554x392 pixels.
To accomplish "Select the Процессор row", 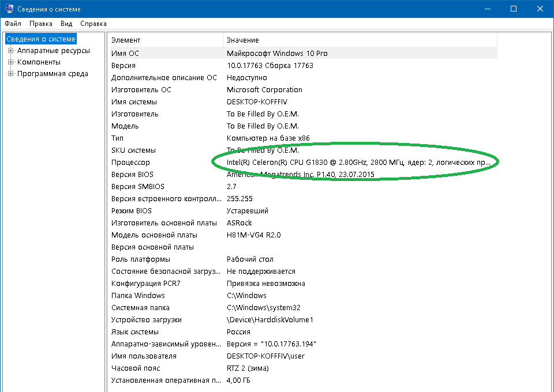I will click(130, 163).
